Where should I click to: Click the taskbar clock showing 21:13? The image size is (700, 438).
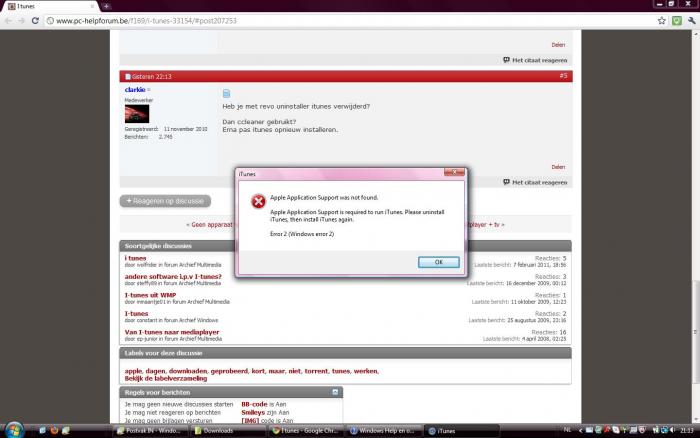click(687, 430)
